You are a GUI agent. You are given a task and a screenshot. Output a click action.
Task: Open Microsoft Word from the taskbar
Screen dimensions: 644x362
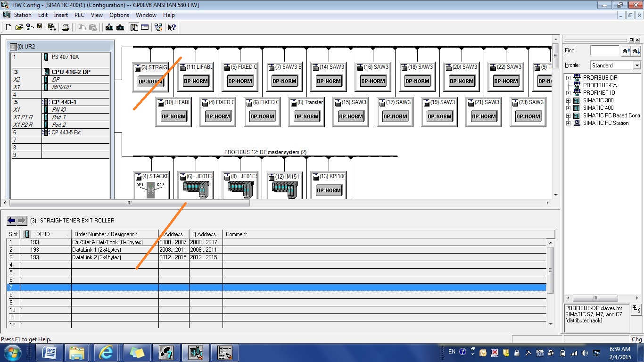[x=50, y=352]
